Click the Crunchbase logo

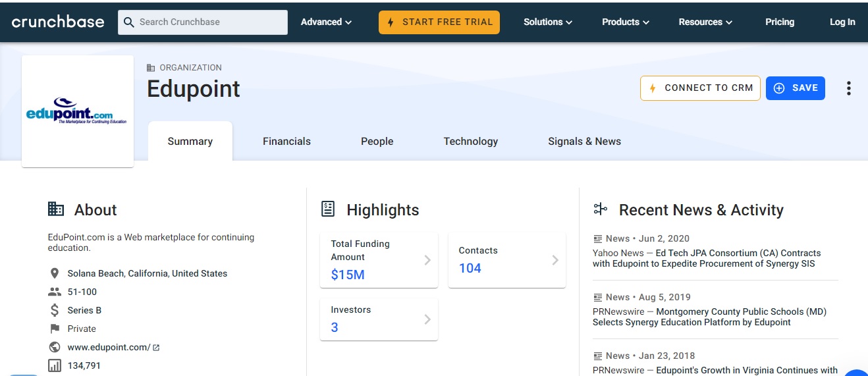pyautogui.click(x=58, y=22)
